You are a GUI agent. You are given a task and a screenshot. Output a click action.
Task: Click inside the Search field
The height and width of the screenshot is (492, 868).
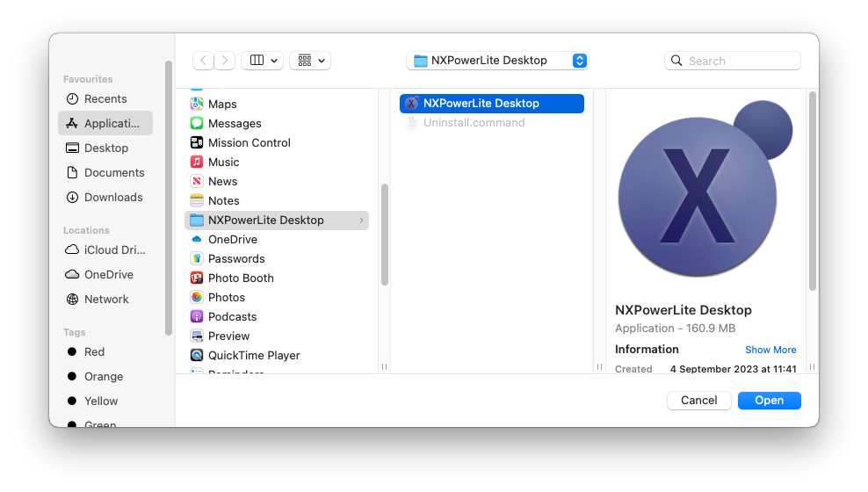pos(733,61)
